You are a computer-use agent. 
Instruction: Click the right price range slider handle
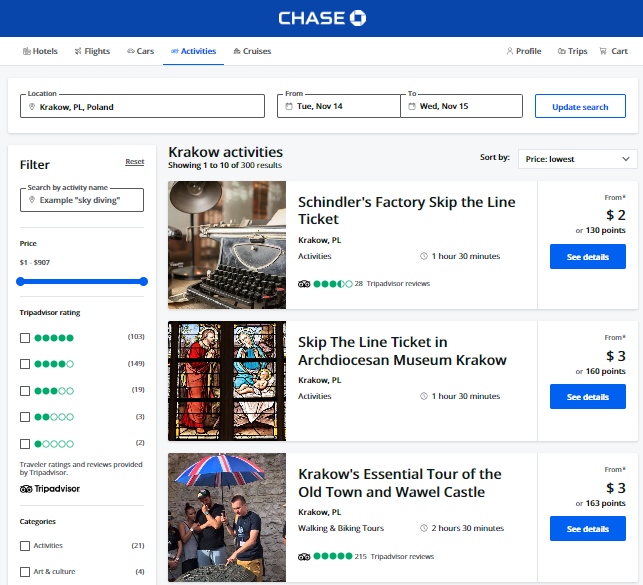(x=144, y=282)
